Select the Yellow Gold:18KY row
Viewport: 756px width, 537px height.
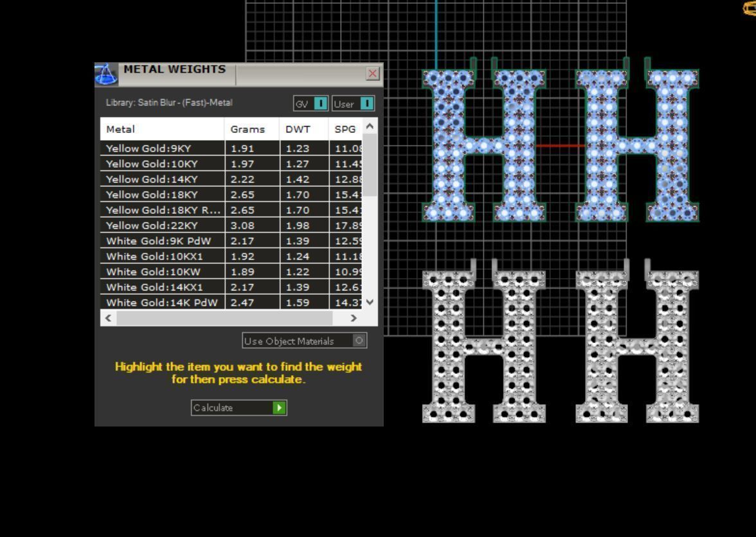pyautogui.click(x=231, y=195)
